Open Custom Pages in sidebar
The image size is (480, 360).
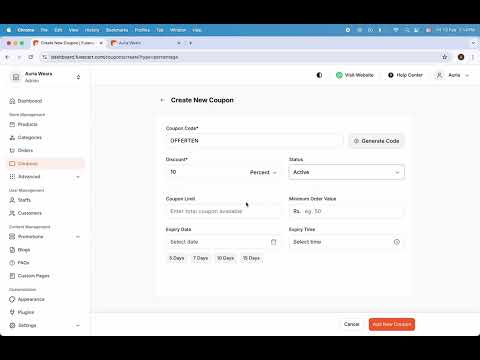(29, 276)
